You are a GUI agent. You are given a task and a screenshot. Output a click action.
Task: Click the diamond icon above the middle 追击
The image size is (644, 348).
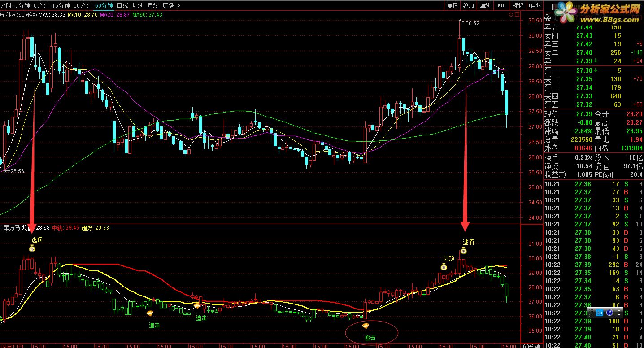coord(196,306)
